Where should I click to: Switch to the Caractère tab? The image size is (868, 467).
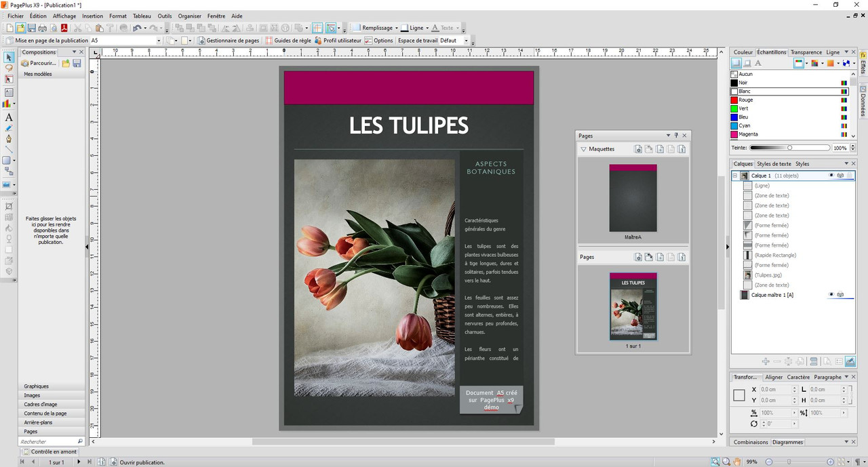798,377
